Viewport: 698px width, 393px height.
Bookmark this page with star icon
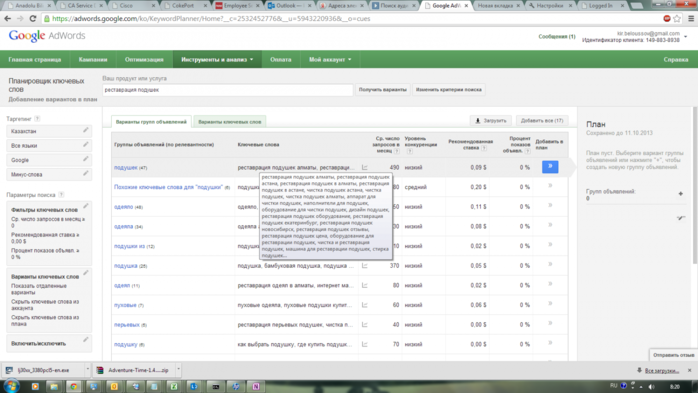(x=677, y=19)
